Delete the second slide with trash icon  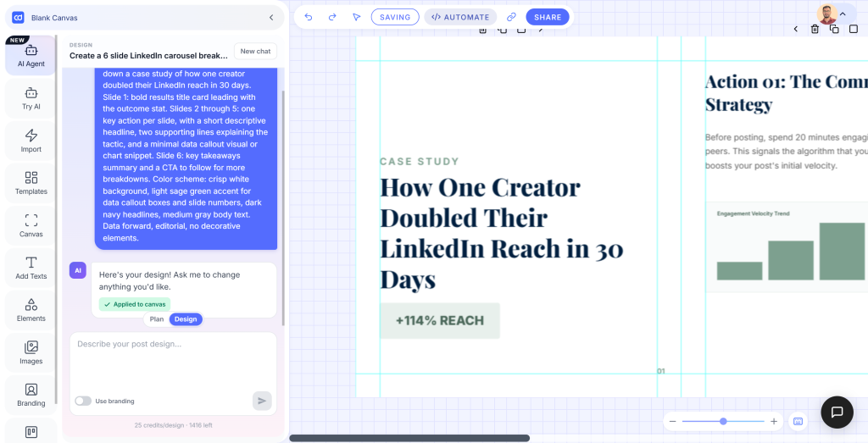[x=815, y=29]
